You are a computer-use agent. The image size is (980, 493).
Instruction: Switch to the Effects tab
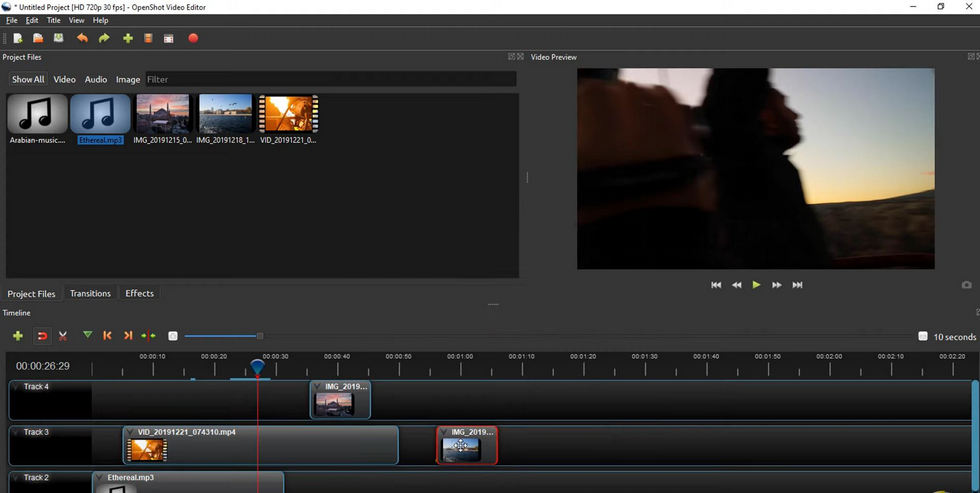pos(139,294)
